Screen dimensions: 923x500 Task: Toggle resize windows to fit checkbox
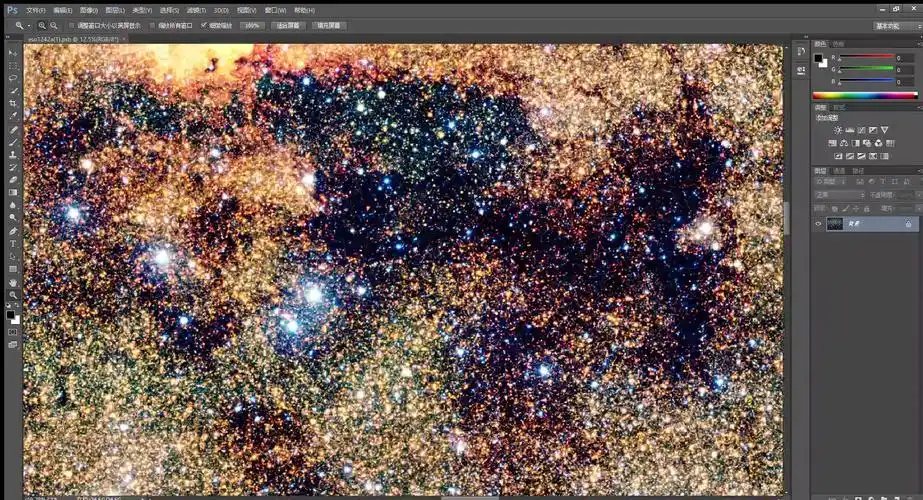coord(72,25)
